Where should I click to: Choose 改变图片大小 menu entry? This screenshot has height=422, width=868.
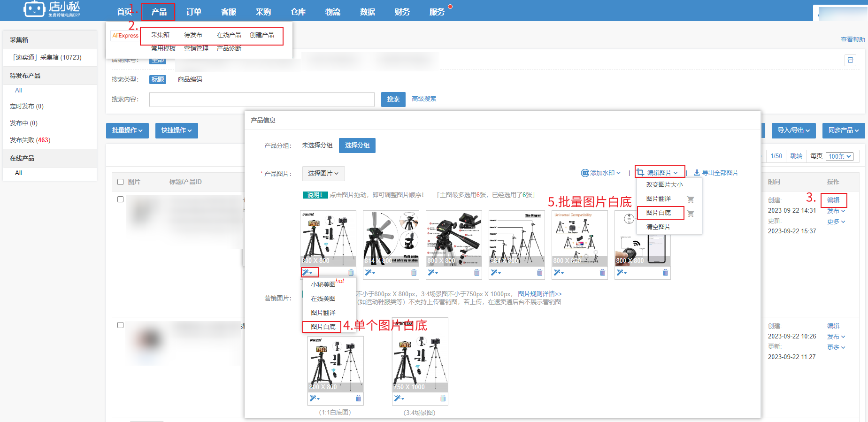tap(664, 184)
